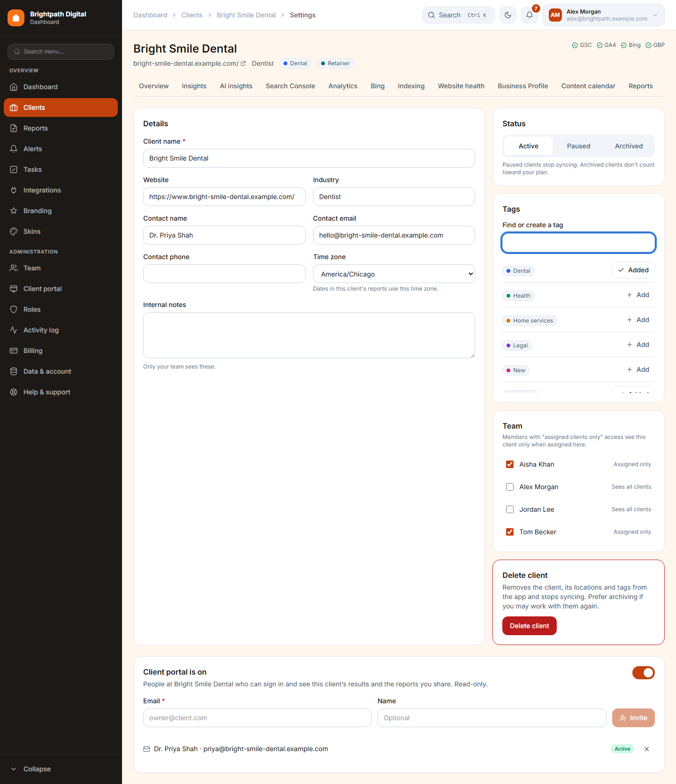Add the Health tag

click(x=638, y=295)
